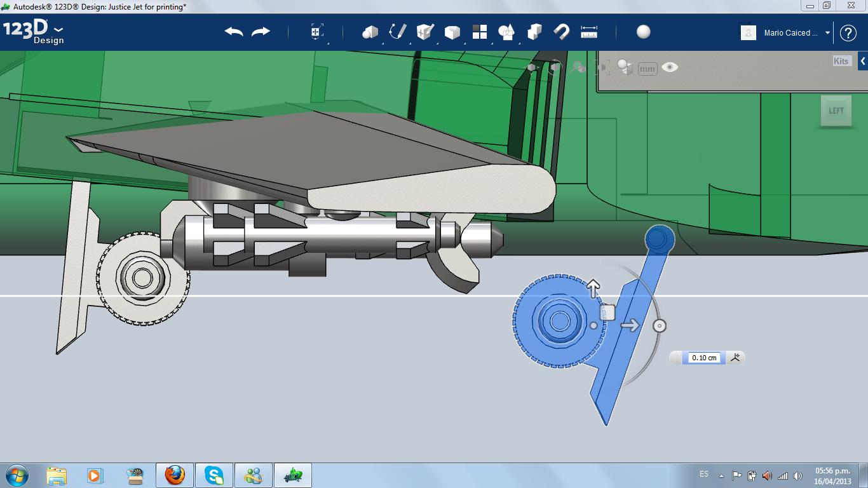The height and width of the screenshot is (488, 868).
Task: Open the Pattern tool menu
Action: click(480, 32)
